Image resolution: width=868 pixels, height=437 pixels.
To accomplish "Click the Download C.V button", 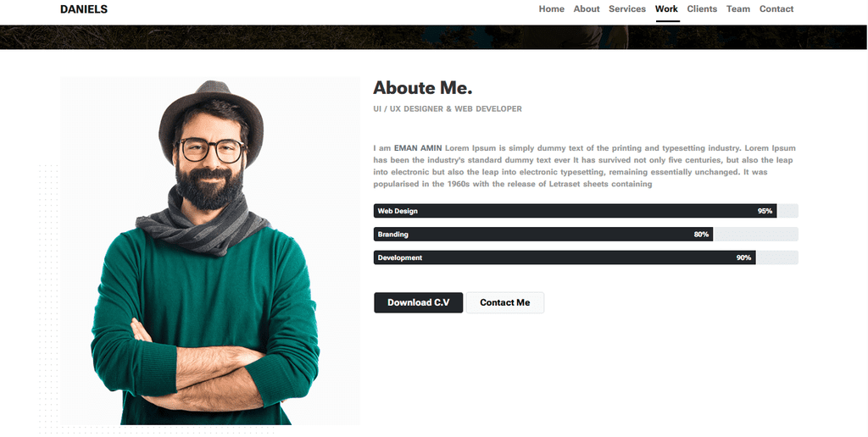I will (x=419, y=302).
